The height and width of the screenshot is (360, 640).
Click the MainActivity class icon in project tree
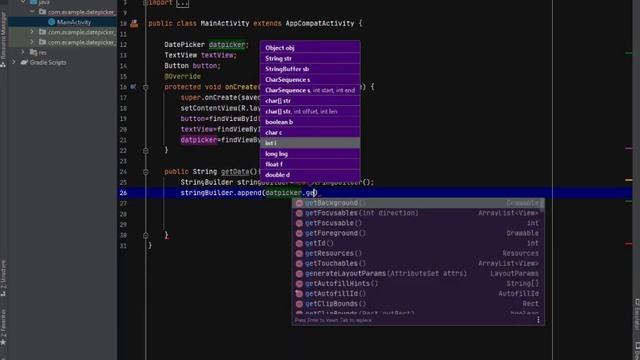51,22
